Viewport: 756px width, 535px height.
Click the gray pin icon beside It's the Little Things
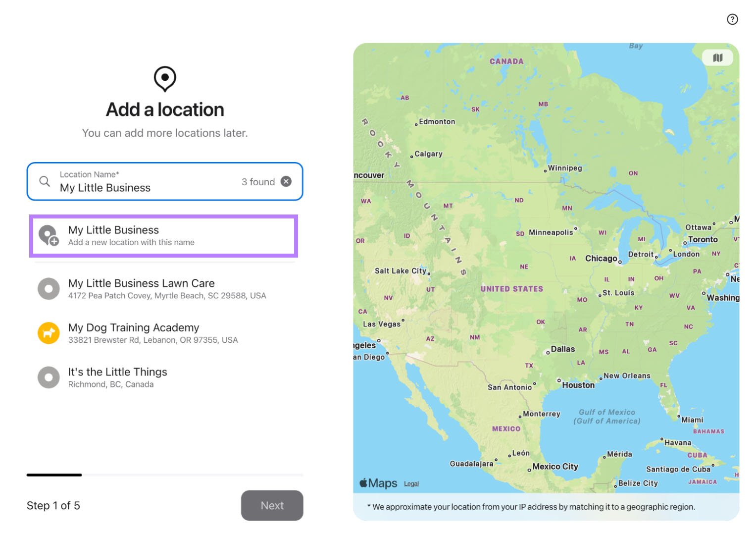[48, 377]
